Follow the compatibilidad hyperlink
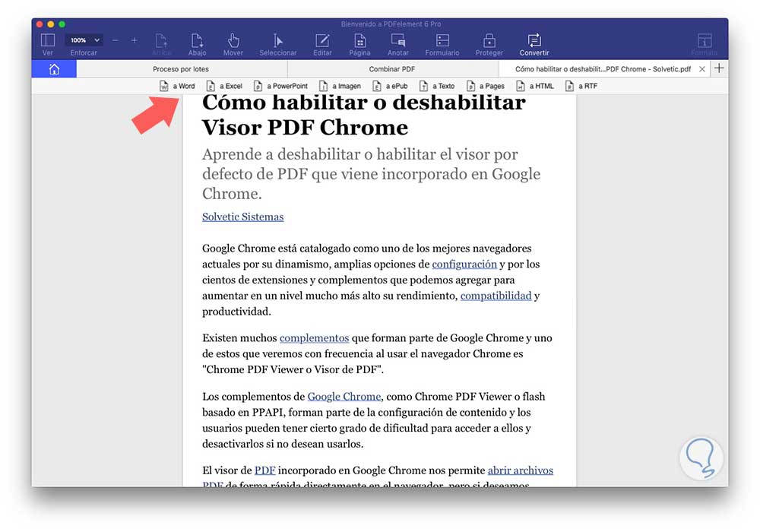760x532 pixels. [496, 296]
